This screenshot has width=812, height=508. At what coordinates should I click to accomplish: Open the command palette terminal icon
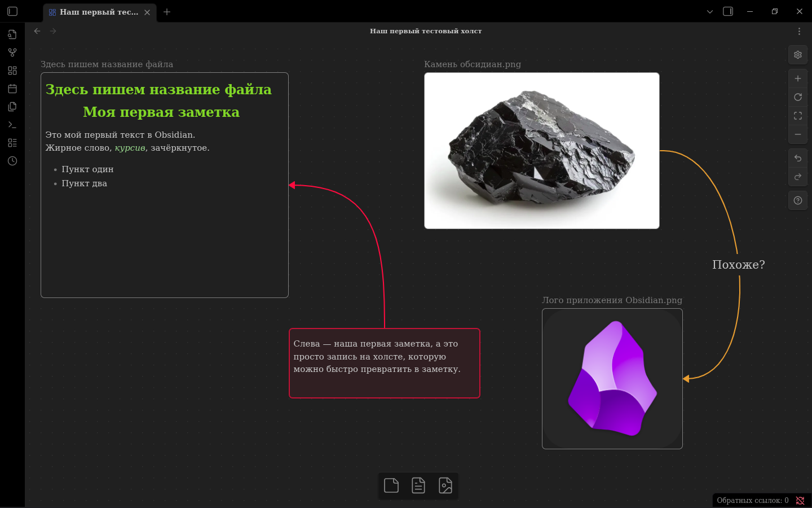coord(12,125)
